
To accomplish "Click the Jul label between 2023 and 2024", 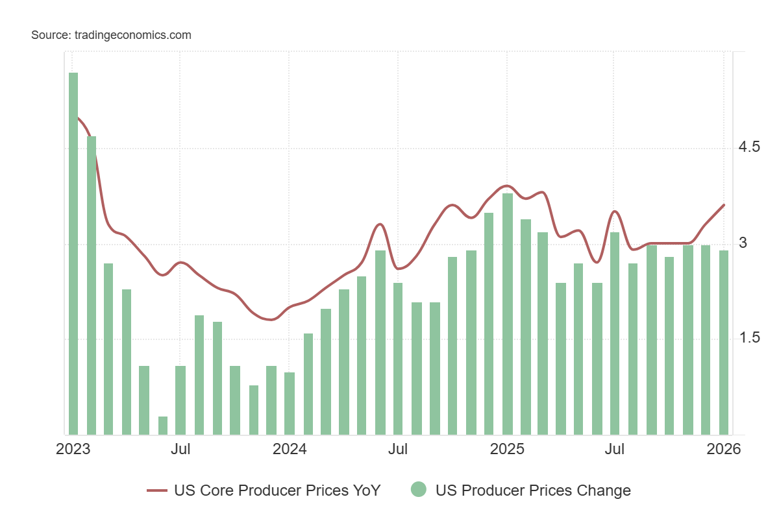I will (180, 449).
